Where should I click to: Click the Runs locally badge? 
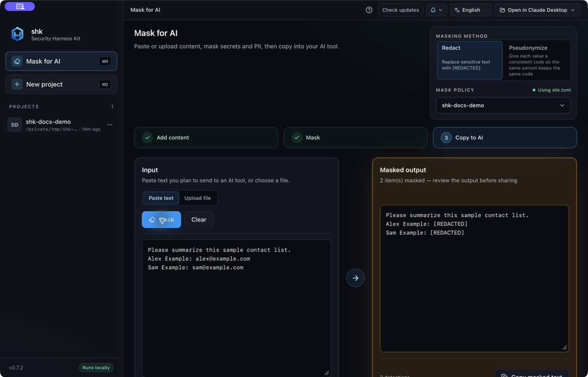pyautogui.click(x=96, y=368)
